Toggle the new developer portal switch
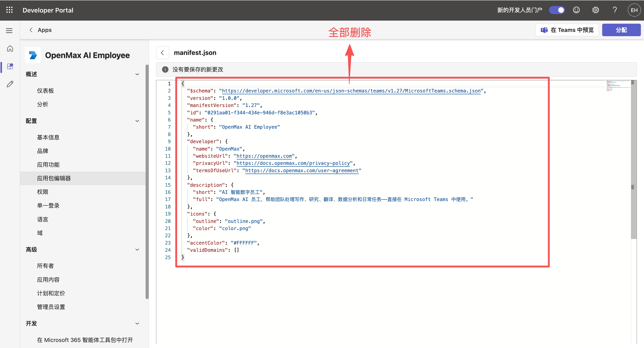The image size is (644, 348). 557,10
